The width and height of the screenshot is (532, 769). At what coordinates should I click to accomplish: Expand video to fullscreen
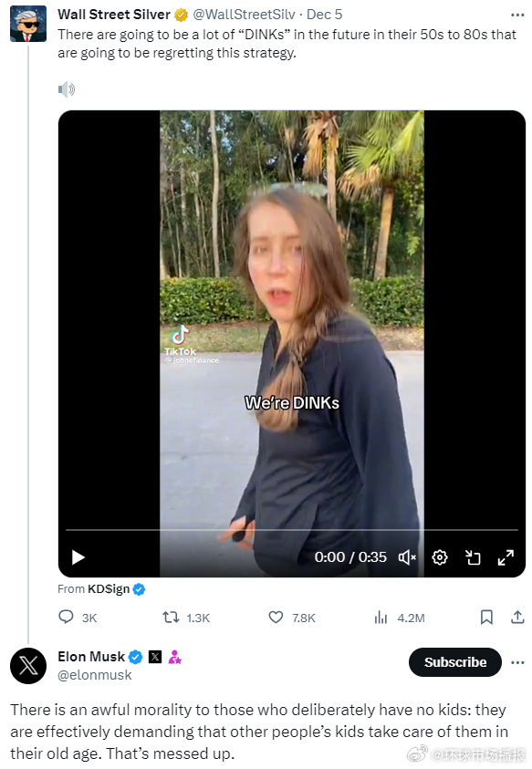click(506, 557)
